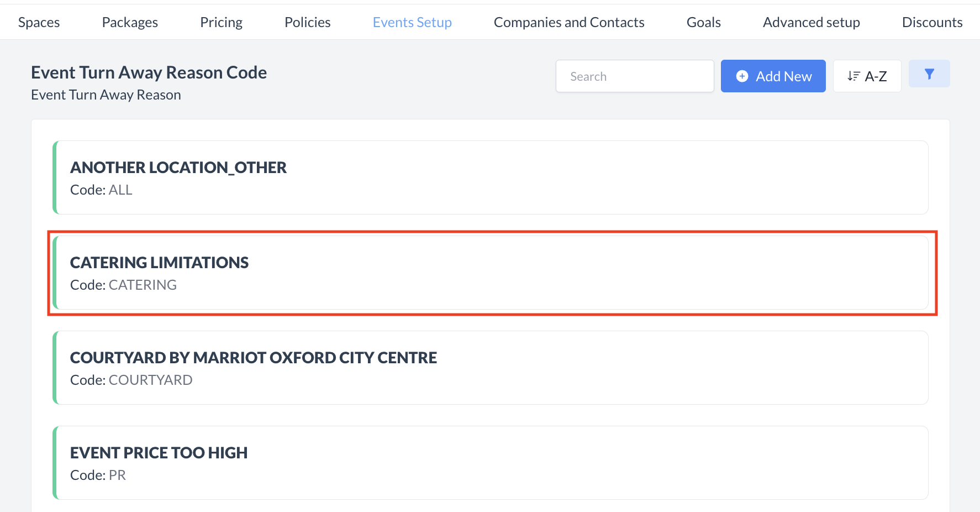Viewport: 980px width, 512px height.
Task: Toggle A-Z sort order button
Action: 867,76
